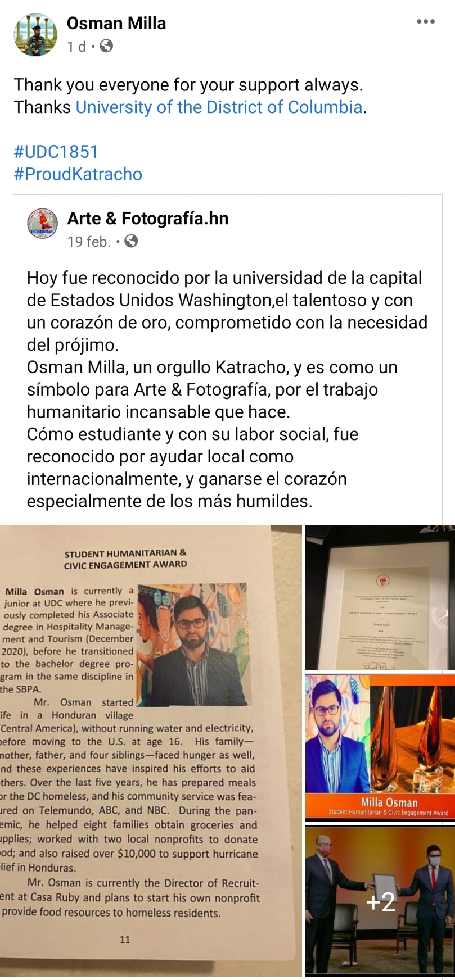Tap the Arte & Fotografía.hn page avatar
Viewport: 455px width, 980px height.
coord(43,223)
